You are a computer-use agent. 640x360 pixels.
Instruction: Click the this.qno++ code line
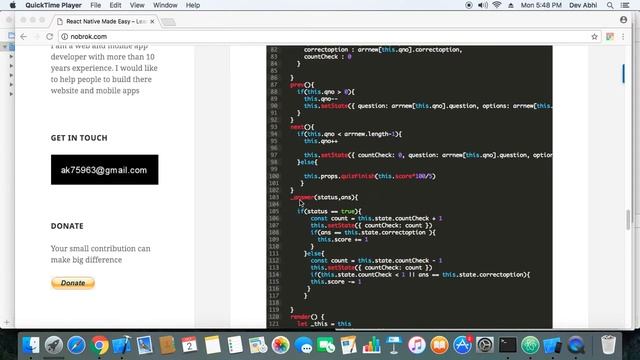pyautogui.click(x=321, y=141)
